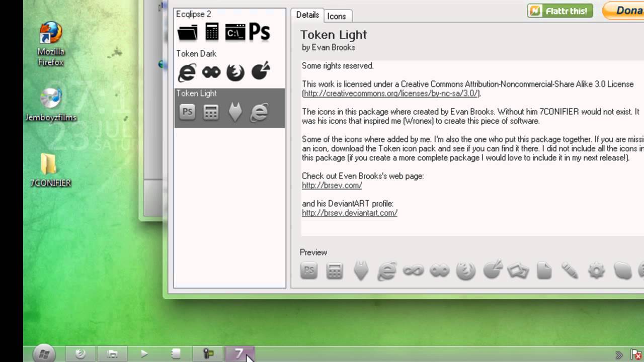Screen dimensions: 644x362
Task: Click the camera recorder taskbar icon
Action: (208, 354)
